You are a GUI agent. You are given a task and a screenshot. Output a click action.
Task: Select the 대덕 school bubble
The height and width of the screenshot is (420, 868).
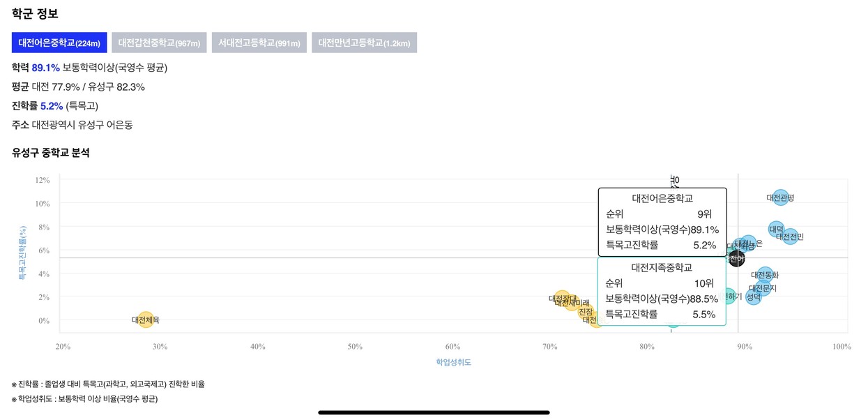(x=776, y=229)
